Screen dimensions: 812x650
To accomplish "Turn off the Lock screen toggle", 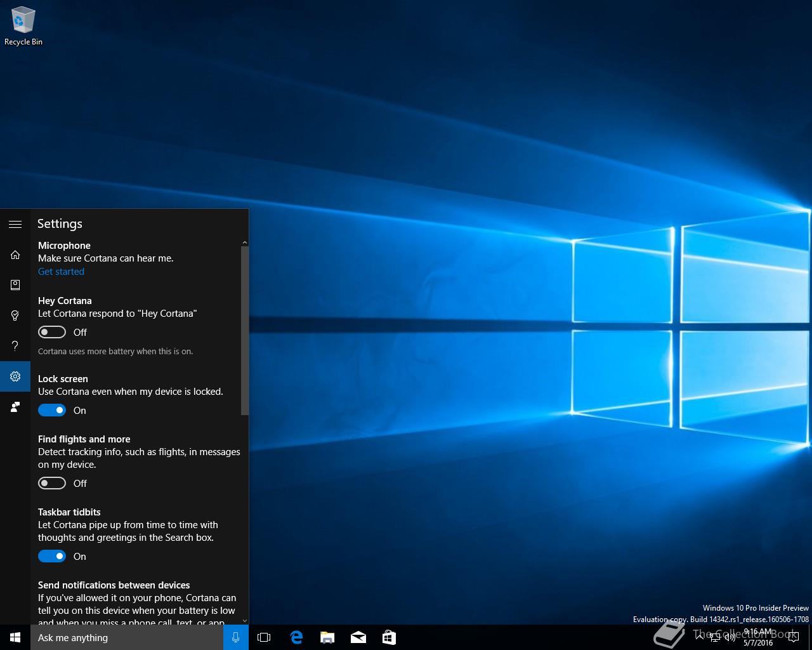I will point(52,410).
